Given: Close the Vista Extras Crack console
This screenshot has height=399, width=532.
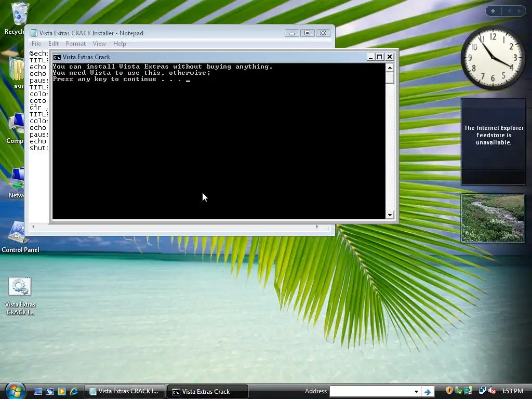Looking at the screenshot, I should click(390, 57).
